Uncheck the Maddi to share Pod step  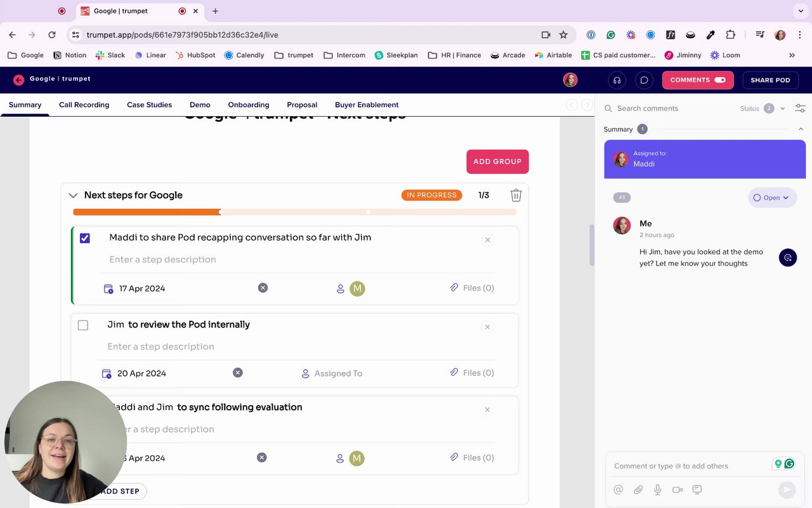[85, 238]
